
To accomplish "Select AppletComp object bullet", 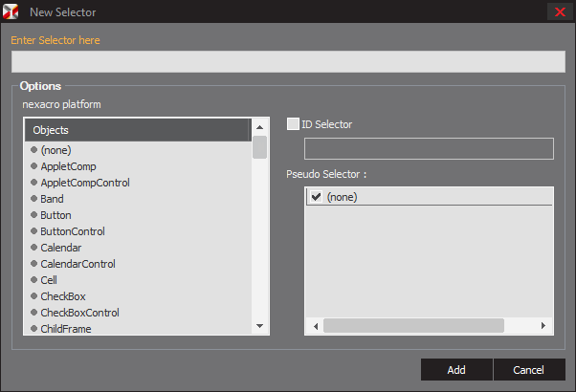I will click(x=33, y=166).
